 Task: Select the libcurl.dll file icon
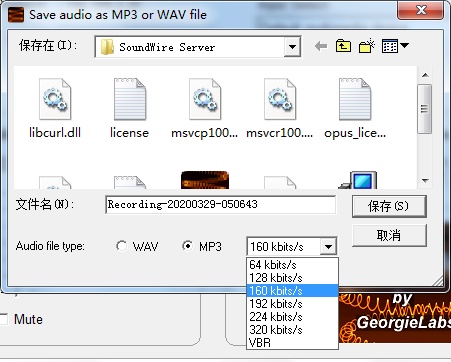[x=55, y=99]
